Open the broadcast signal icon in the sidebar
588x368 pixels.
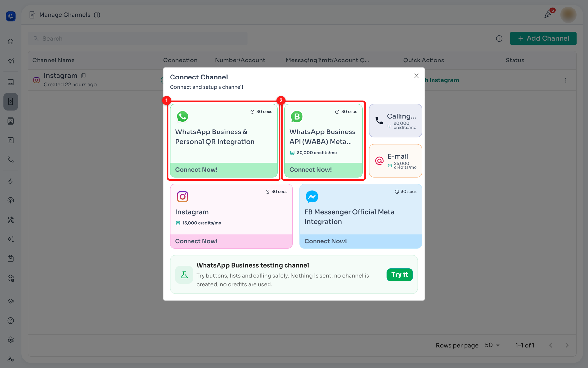(11, 201)
